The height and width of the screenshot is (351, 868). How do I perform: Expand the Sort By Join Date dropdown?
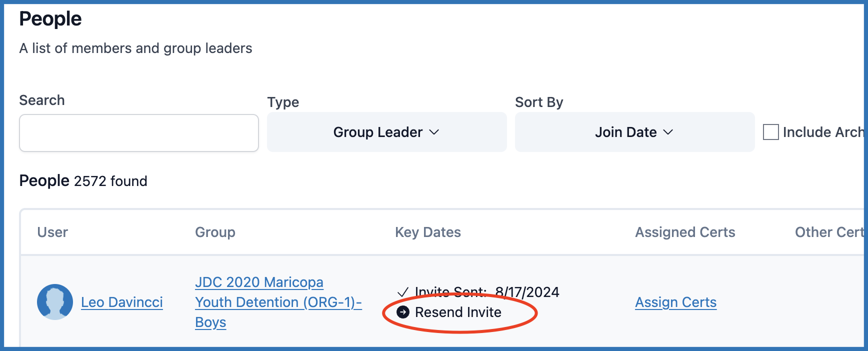pos(634,132)
